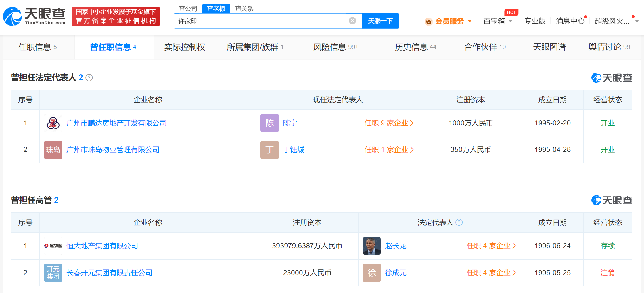644x293 pixels.
Task: Click the 丁 avatar tile
Action: tap(269, 150)
